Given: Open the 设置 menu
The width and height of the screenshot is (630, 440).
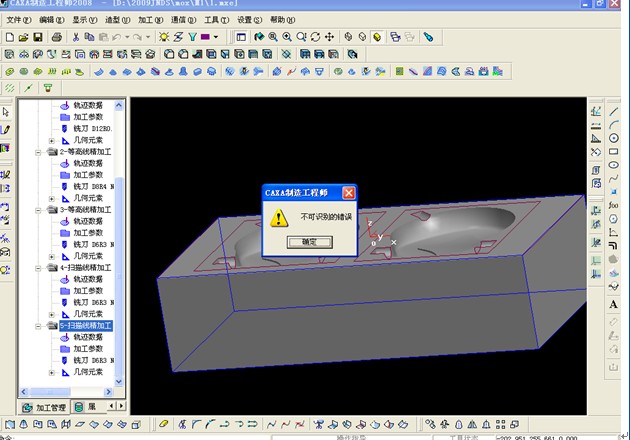Looking at the screenshot, I should pos(250,20).
